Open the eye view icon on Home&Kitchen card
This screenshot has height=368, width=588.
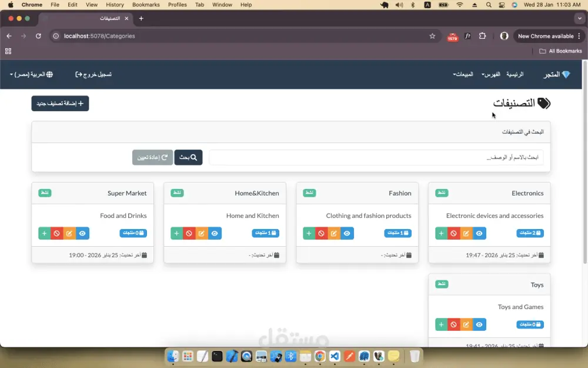(215, 233)
